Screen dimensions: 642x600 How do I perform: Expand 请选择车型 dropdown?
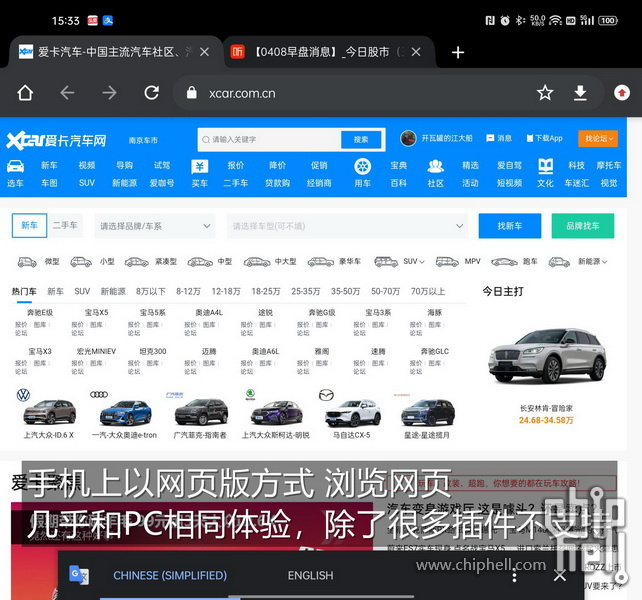tap(348, 226)
